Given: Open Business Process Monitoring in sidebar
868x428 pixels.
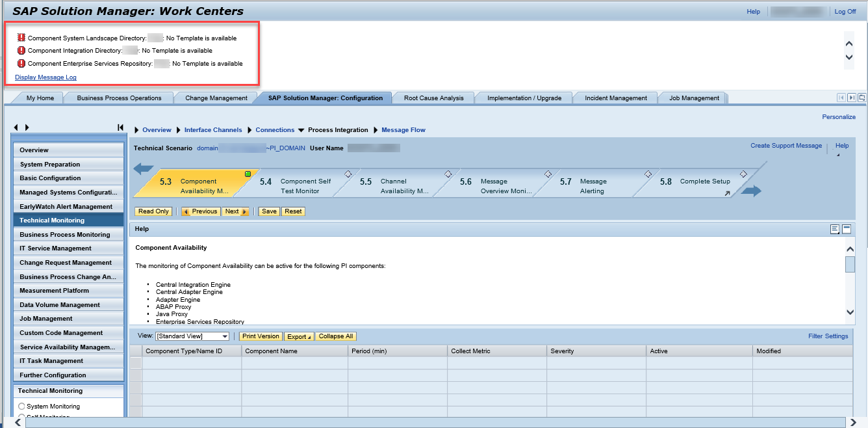Looking at the screenshot, I should [x=68, y=235].
